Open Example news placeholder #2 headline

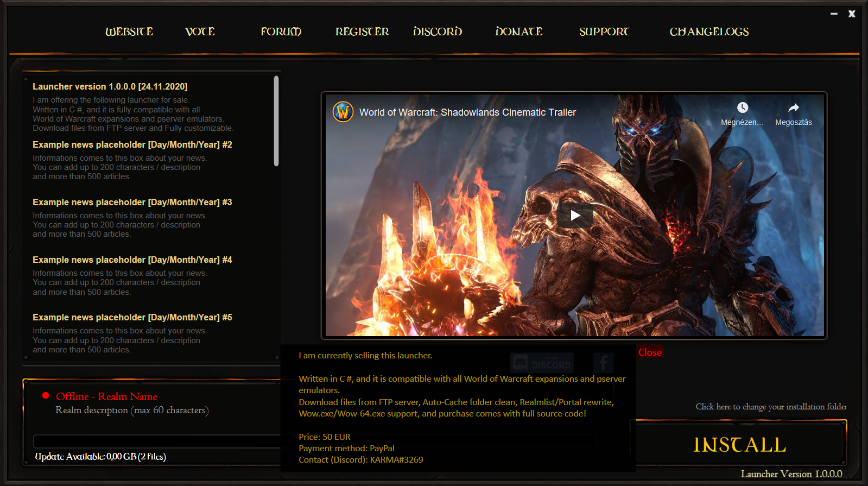pos(132,144)
